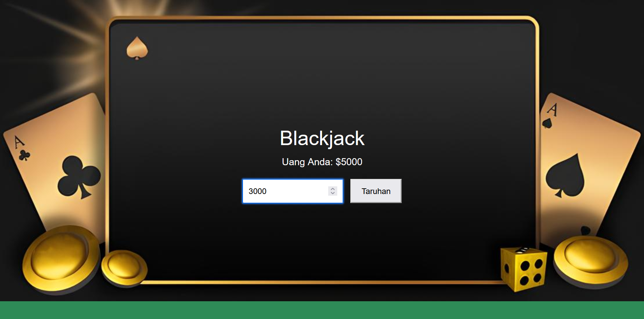The height and width of the screenshot is (319, 644).
Task: Click the Uang Anda: $5000 balance text
Action: click(322, 162)
